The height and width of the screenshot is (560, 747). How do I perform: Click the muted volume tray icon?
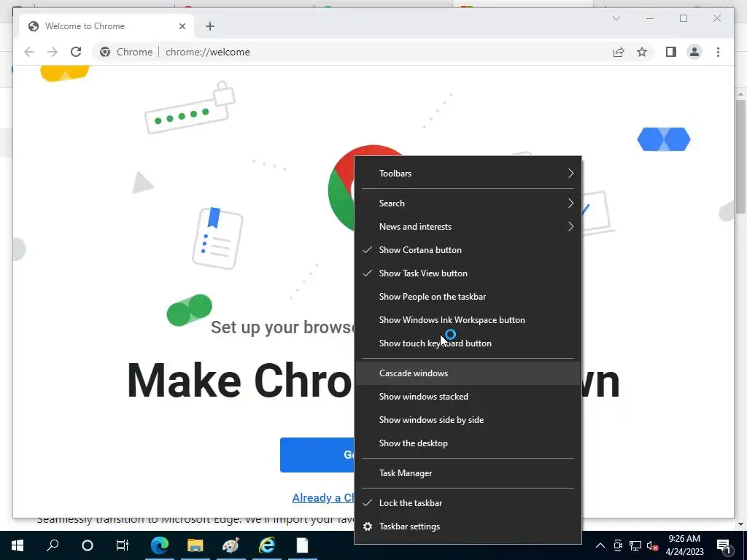coord(653,545)
